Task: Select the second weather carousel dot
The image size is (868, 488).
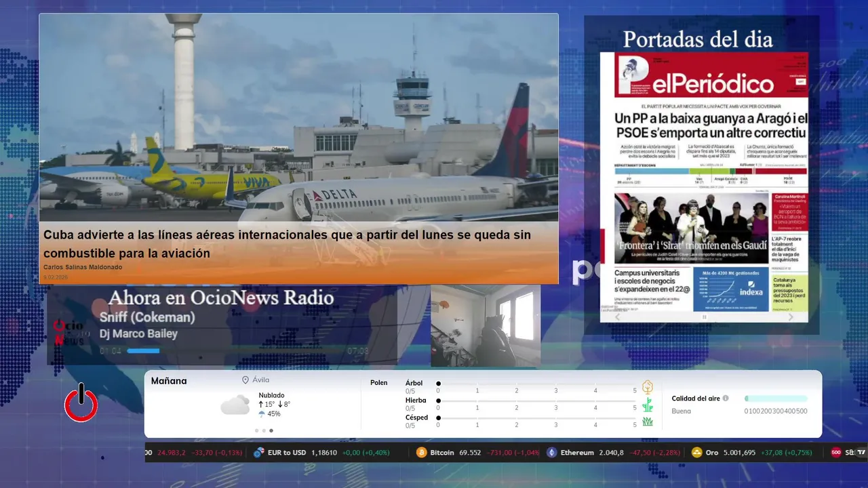Action: 264,430
